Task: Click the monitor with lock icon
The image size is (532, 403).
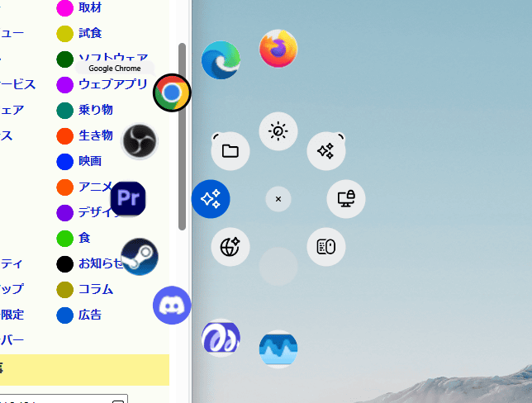Action: 345,198
